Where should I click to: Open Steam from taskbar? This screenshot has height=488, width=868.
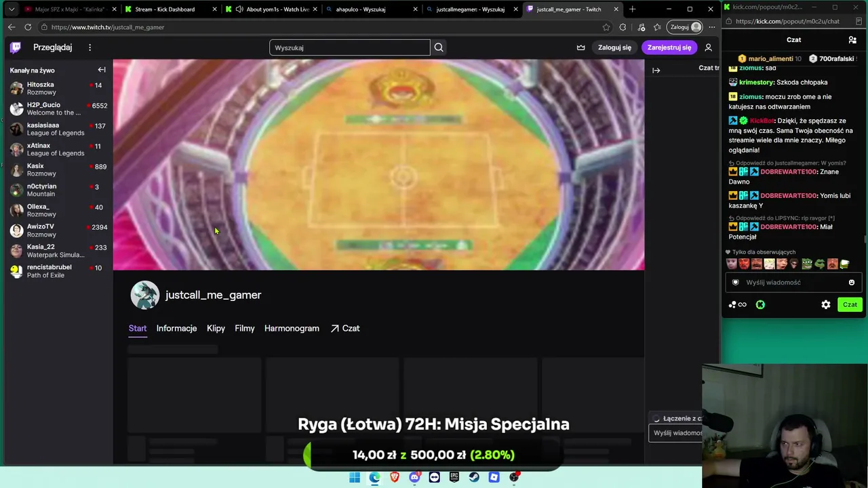(474, 477)
